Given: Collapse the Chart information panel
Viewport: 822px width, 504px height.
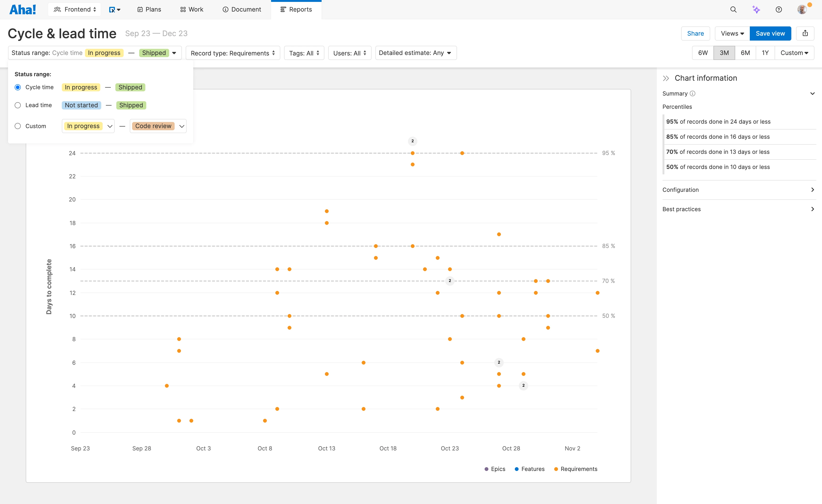Looking at the screenshot, I should tap(666, 78).
